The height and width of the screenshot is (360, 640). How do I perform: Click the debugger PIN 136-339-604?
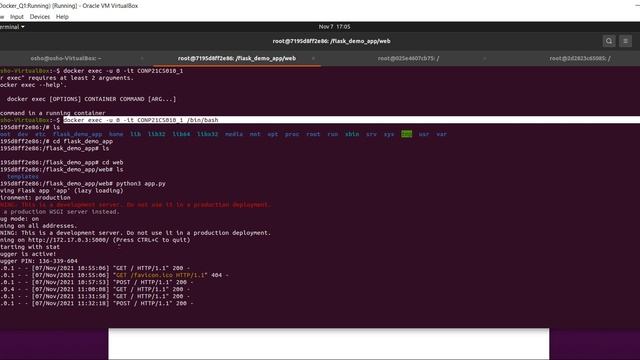click(x=58, y=261)
